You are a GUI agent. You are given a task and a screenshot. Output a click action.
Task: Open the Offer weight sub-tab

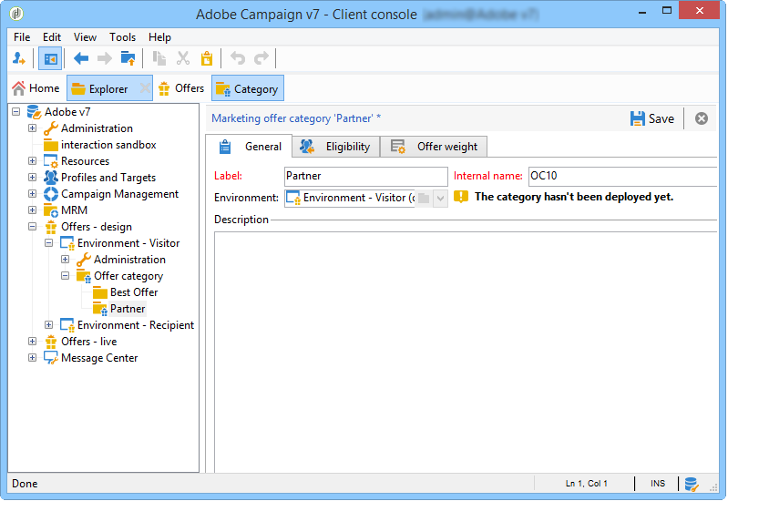434,147
